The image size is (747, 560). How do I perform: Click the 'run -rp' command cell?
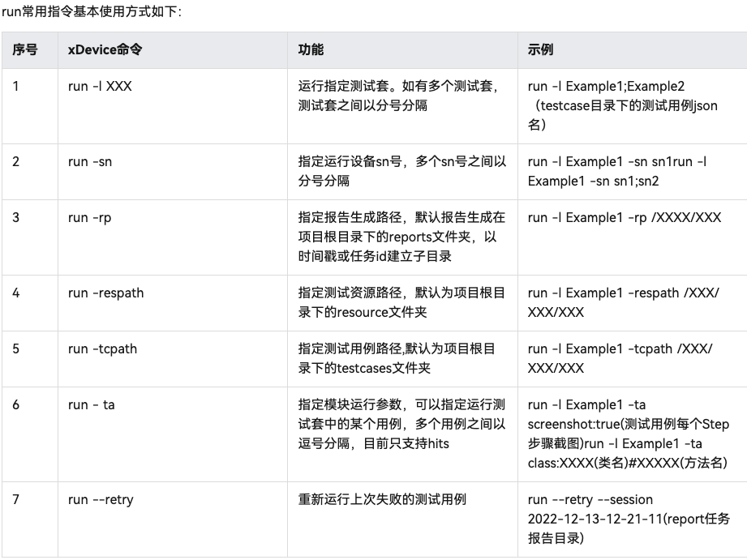pos(90,218)
